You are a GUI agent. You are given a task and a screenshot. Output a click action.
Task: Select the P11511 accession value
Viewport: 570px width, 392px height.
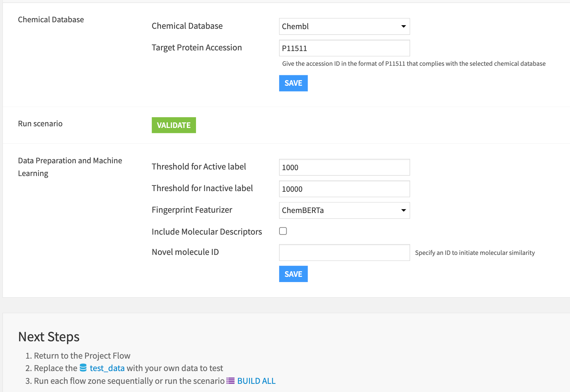tap(294, 48)
